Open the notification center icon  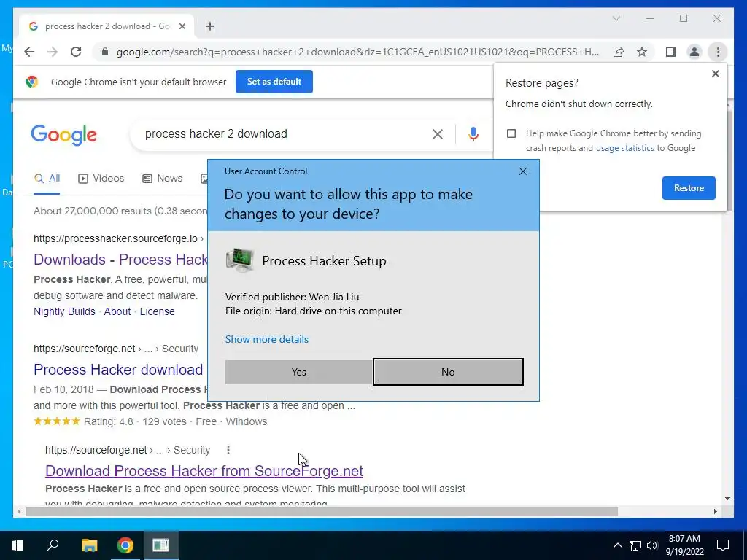point(723,545)
